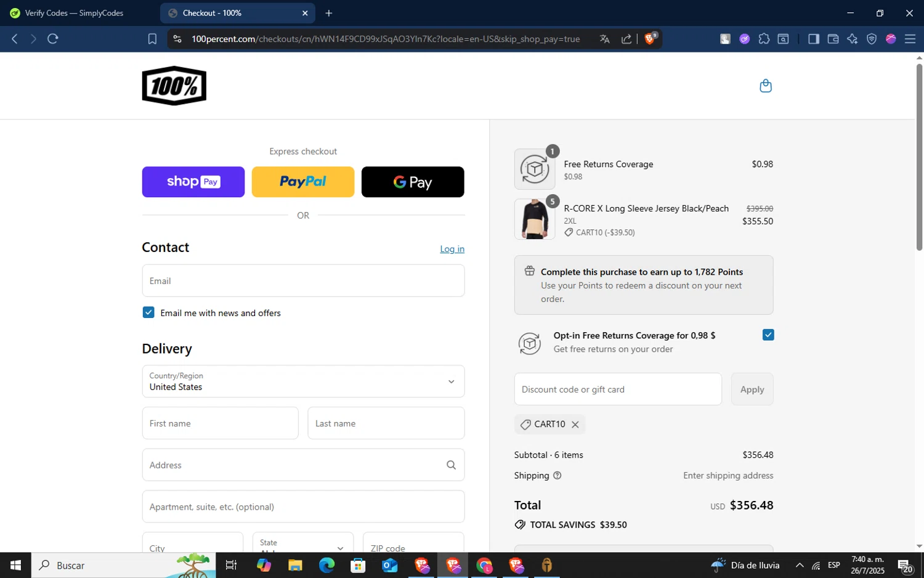This screenshot has height=578, width=924.
Task: Focus the Email input field
Action: point(303,281)
